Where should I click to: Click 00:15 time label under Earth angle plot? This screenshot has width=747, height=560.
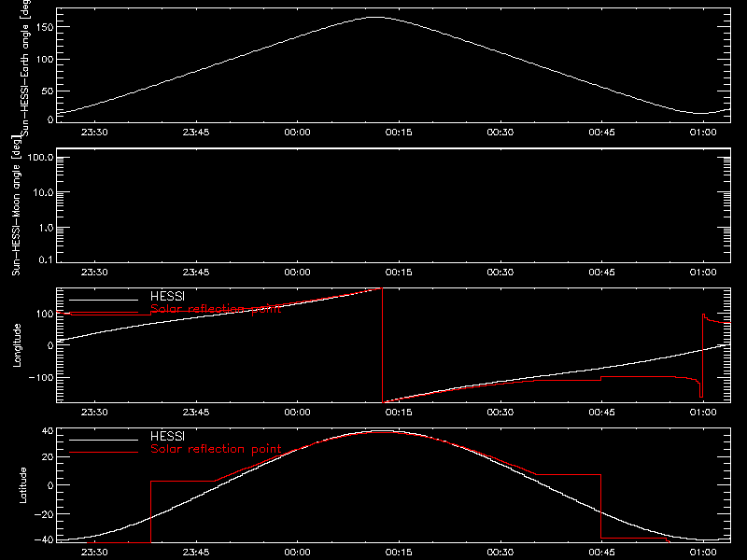(399, 133)
